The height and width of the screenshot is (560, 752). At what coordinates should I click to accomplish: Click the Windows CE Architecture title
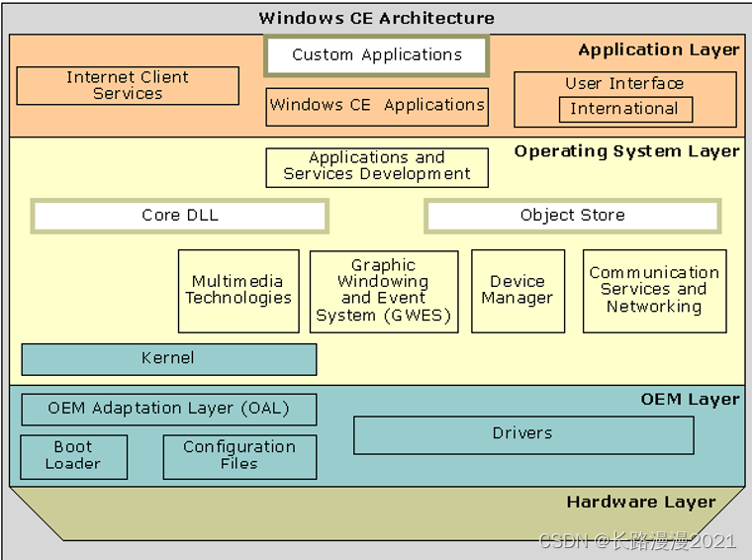[x=376, y=18]
